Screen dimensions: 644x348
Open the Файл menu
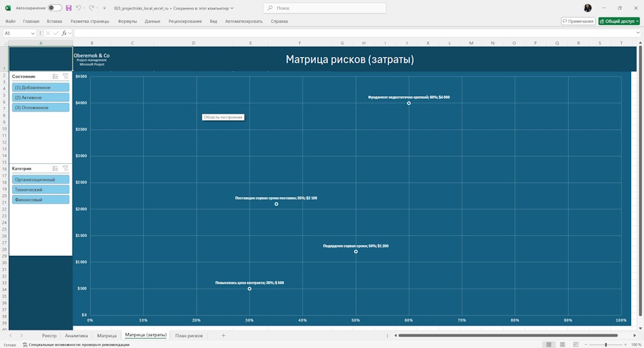coord(10,22)
